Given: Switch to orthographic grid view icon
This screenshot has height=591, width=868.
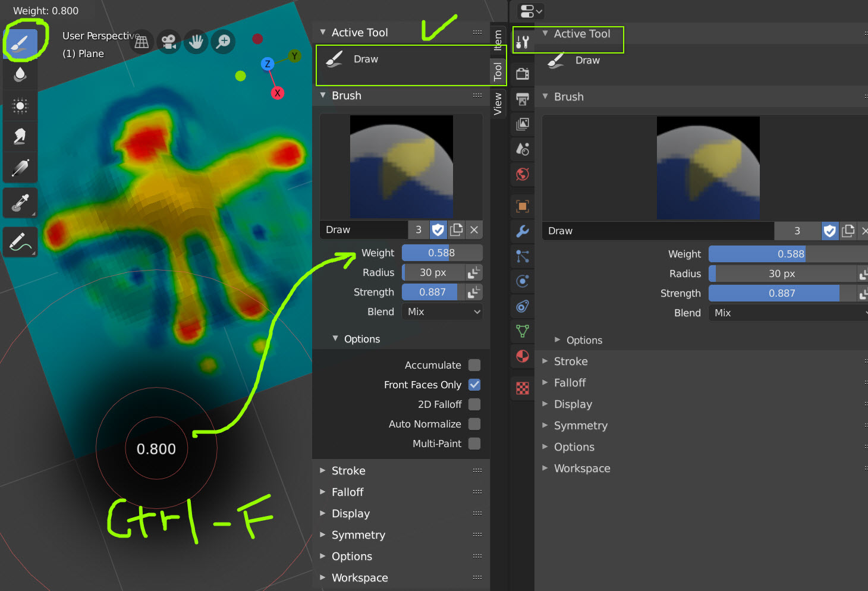Looking at the screenshot, I should coord(141,42).
